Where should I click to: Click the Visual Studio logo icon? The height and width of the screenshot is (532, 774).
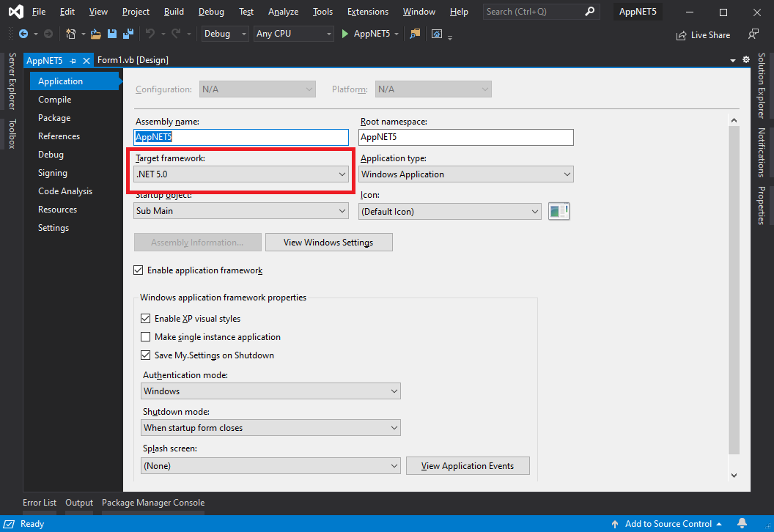(x=16, y=11)
